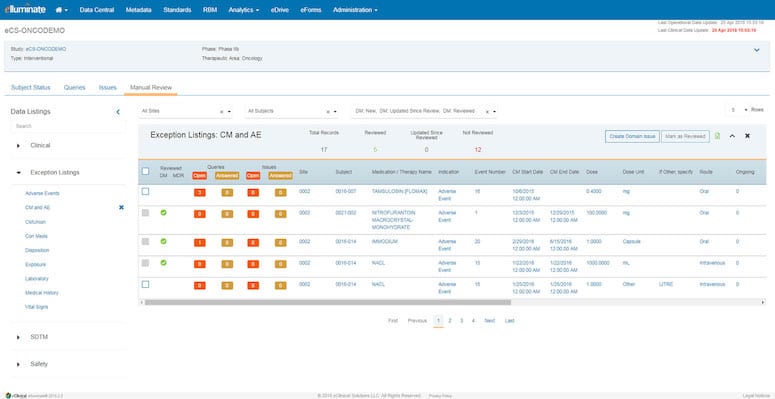Check the IMMODIUM row checkbox

point(145,241)
